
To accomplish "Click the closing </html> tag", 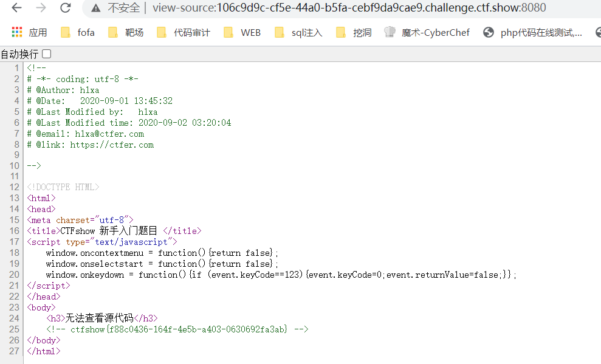I will click(x=44, y=351).
